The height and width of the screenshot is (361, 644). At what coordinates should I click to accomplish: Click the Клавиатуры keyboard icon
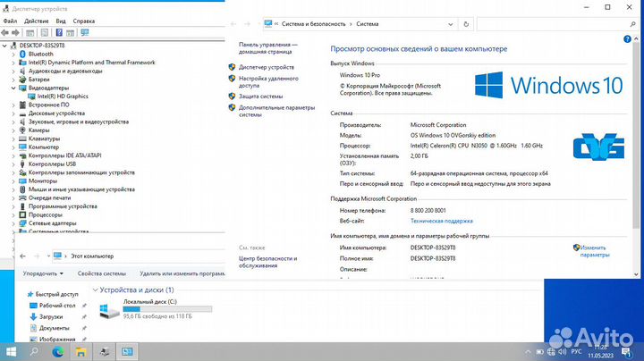22,139
